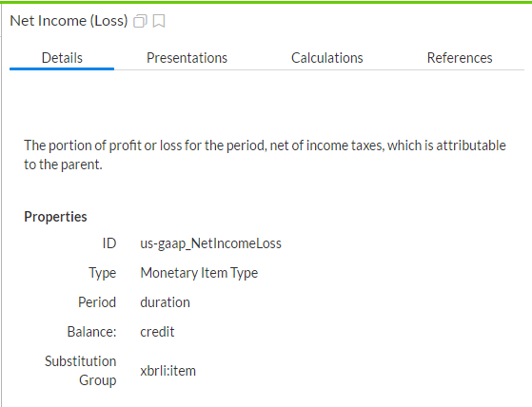Viewport: 532px width, 407px height.
Task: Go to the References tab
Action: click(460, 58)
